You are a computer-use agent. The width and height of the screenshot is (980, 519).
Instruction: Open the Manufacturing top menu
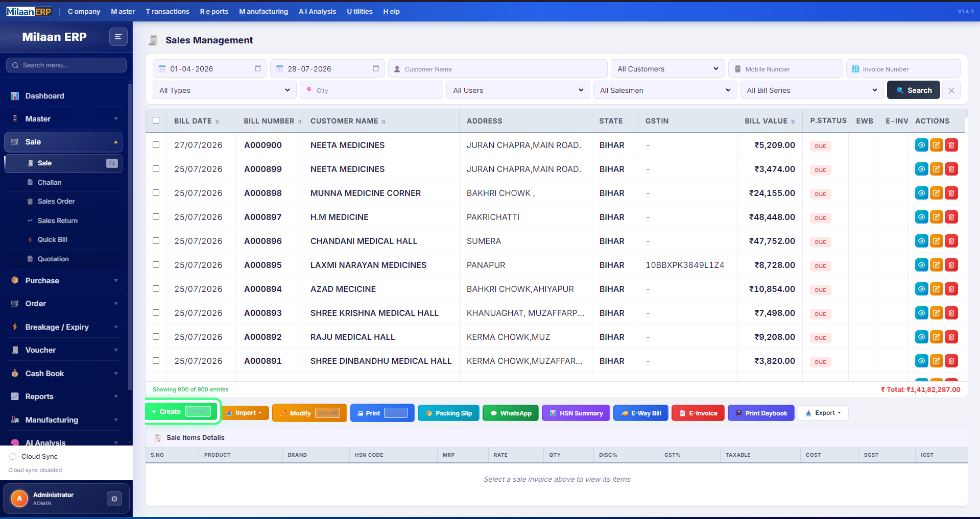pos(264,11)
